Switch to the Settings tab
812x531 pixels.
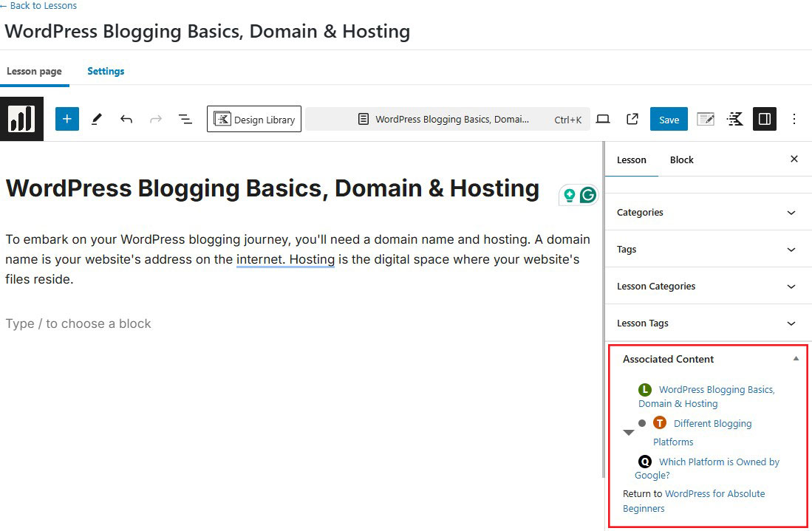[x=106, y=72]
